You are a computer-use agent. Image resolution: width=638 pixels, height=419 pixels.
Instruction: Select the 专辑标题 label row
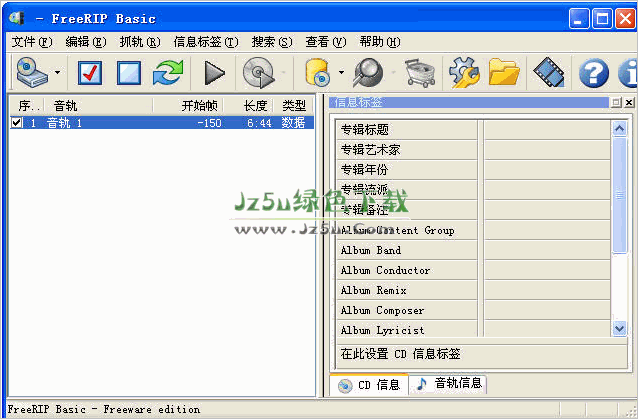pyautogui.click(x=407, y=130)
